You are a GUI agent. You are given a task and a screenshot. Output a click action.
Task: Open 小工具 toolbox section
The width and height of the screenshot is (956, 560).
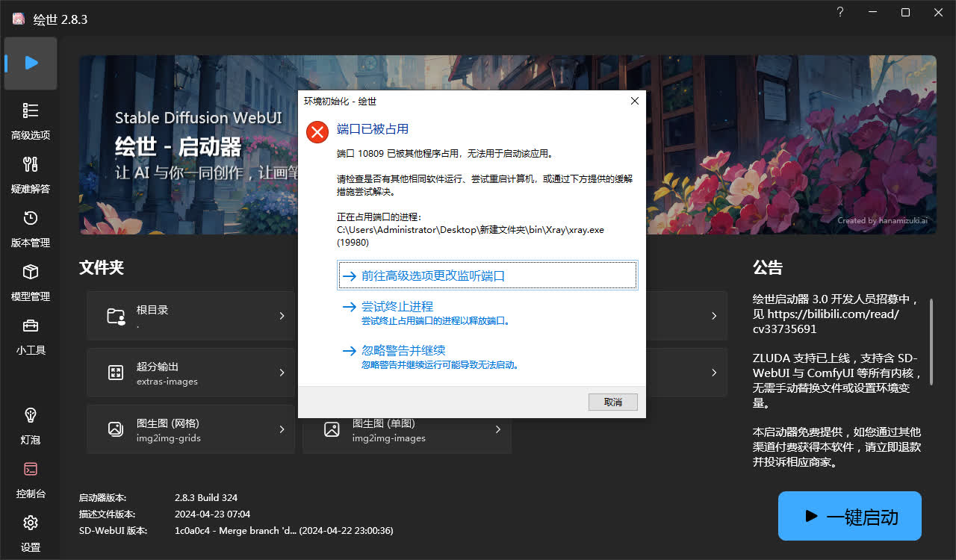[x=31, y=326]
